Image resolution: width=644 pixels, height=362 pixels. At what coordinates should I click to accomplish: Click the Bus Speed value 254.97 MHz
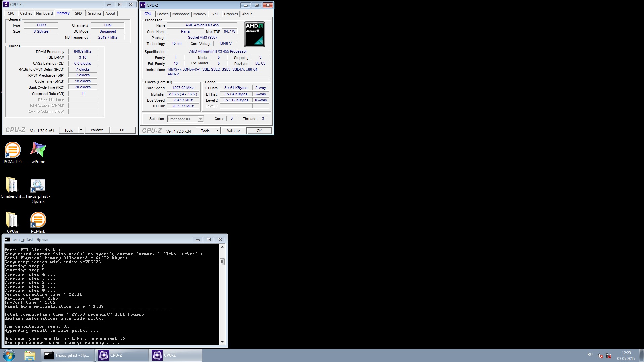tap(183, 100)
